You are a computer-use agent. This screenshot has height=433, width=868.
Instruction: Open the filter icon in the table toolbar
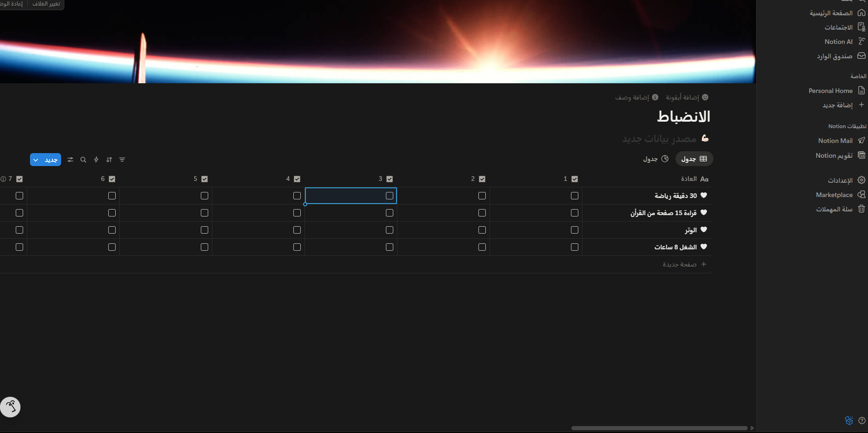pyautogui.click(x=122, y=160)
